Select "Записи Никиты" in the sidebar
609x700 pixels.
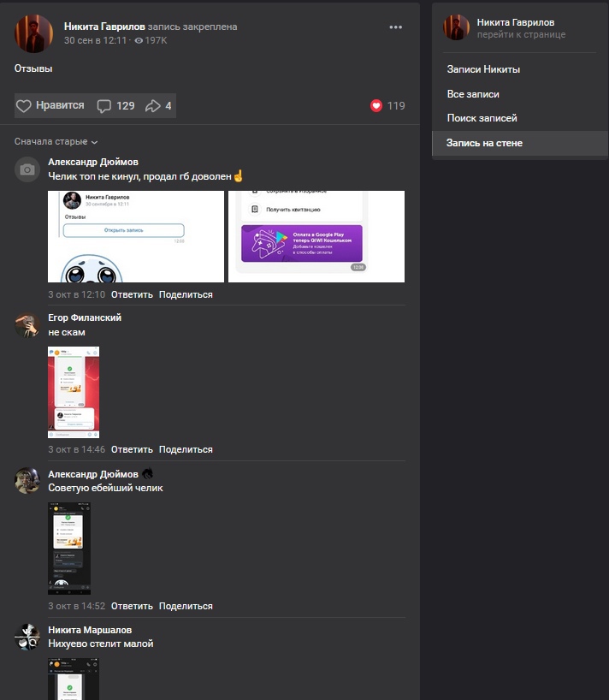(x=483, y=69)
